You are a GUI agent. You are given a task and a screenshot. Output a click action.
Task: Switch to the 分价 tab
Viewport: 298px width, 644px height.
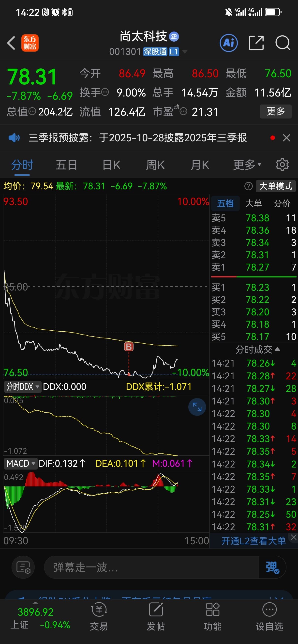(282, 203)
